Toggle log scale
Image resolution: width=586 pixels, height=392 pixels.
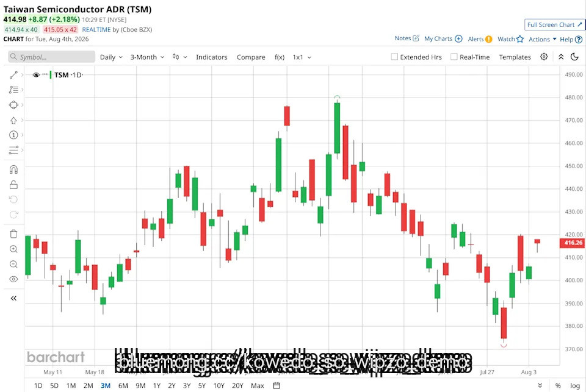(x=575, y=386)
